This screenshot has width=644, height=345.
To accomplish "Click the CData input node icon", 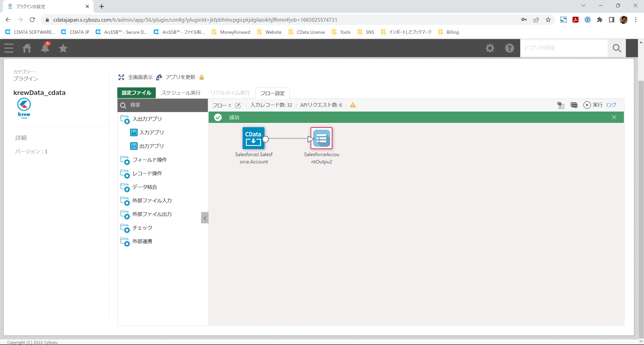I will [253, 138].
